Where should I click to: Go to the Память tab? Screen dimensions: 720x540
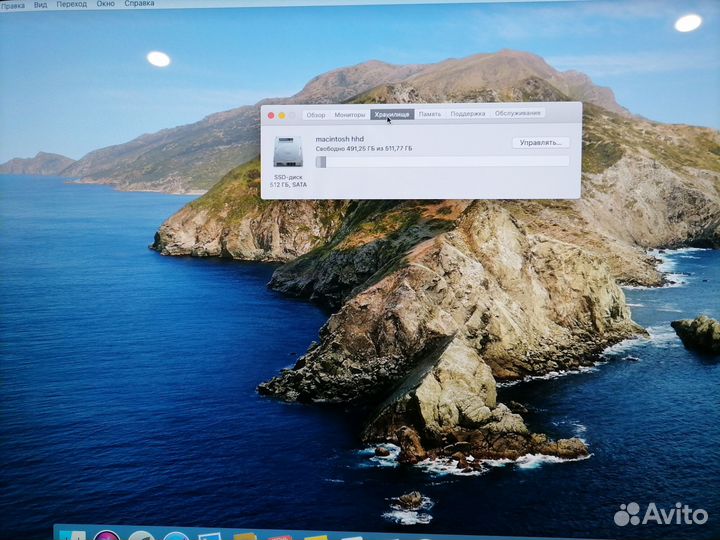(x=430, y=114)
